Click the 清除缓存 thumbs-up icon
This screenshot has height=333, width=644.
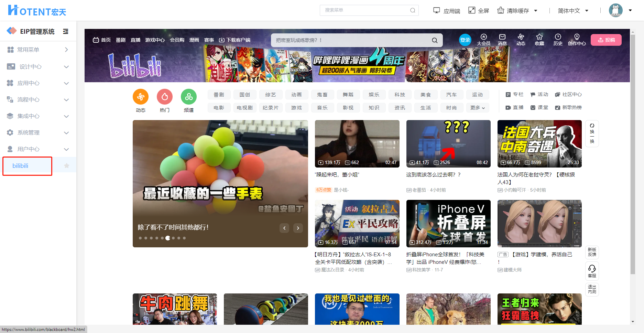pos(501,10)
